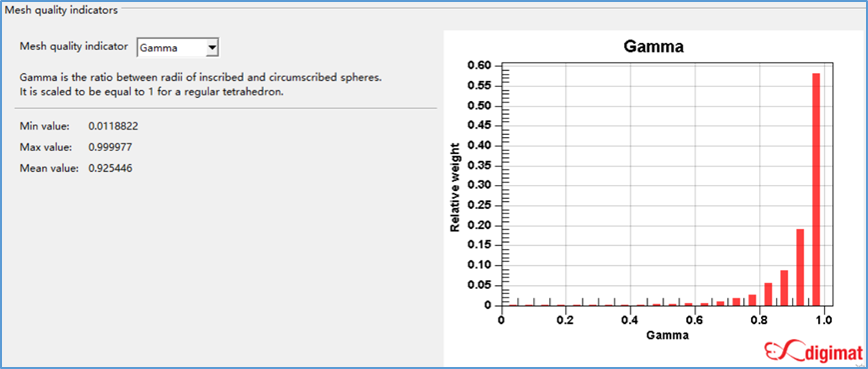Click the Mesh quality indicators group title

tap(61, 11)
